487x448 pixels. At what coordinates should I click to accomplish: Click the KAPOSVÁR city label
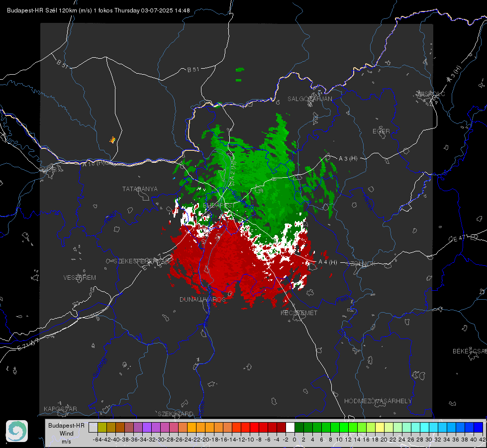point(60,409)
